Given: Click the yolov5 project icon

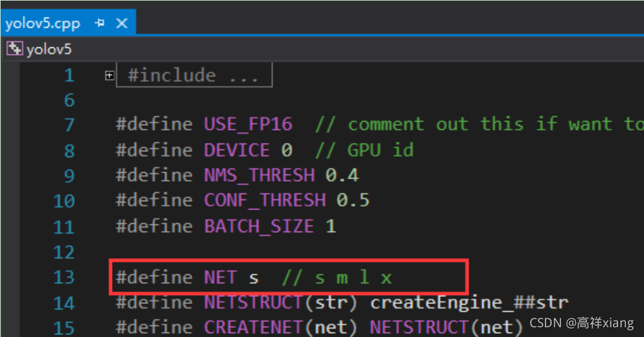Looking at the screenshot, I should click(x=15, y=49).
